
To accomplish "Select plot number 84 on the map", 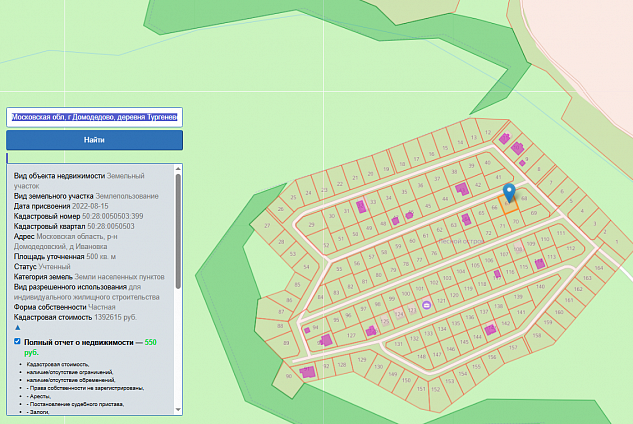I will (x=320, y=297).
